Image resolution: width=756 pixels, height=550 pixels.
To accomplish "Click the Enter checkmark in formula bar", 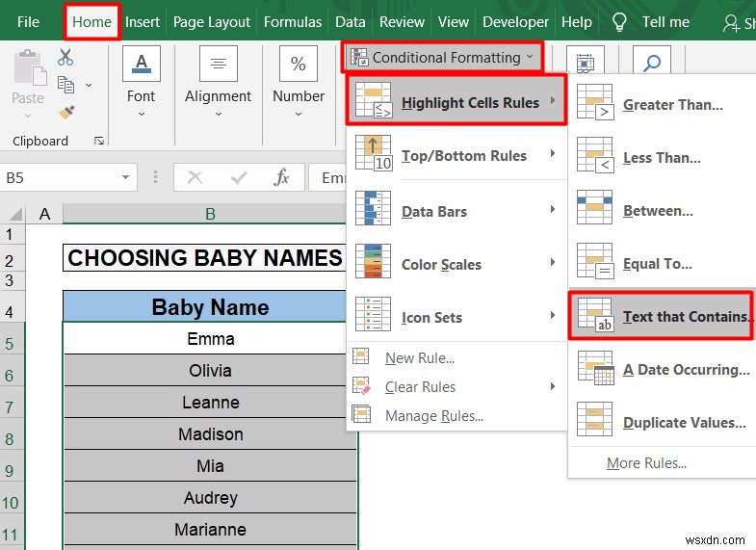I will (x=239, y=178).
